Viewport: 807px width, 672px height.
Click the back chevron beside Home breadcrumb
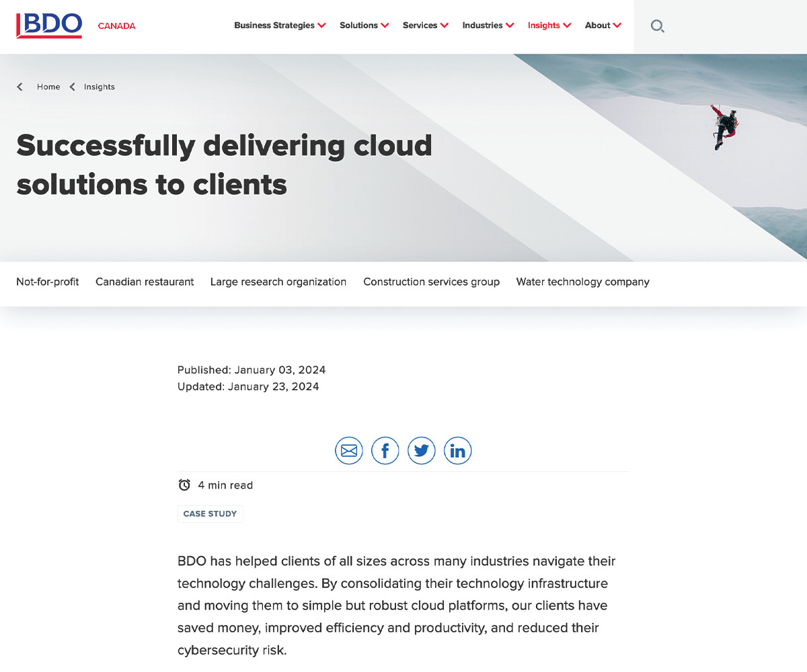[20, 86]
